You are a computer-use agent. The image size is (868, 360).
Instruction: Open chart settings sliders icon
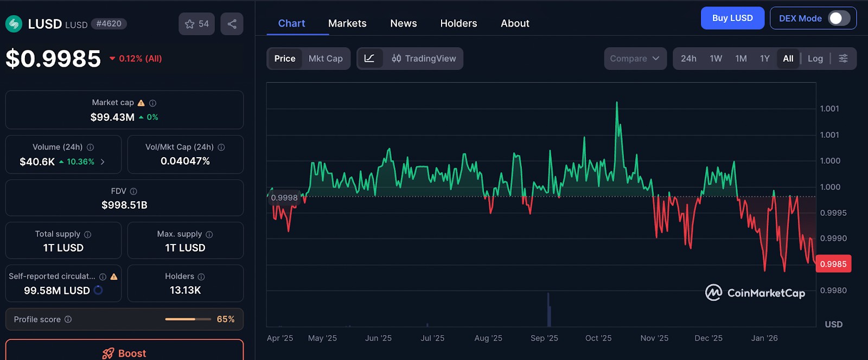click(843, 59)
